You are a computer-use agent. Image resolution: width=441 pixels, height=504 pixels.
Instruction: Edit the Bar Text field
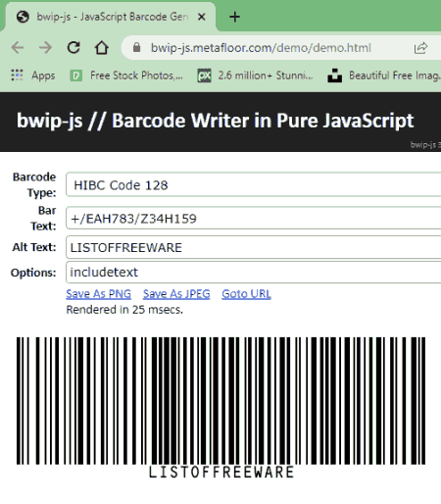click(254, 219)
